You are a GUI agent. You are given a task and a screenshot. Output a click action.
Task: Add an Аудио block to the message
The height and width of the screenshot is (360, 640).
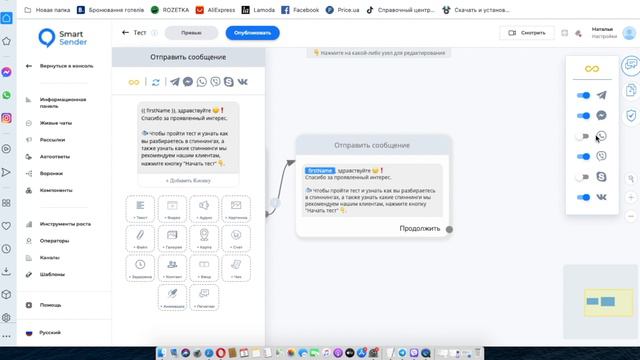pyautogui.click(x=204, y=209)
